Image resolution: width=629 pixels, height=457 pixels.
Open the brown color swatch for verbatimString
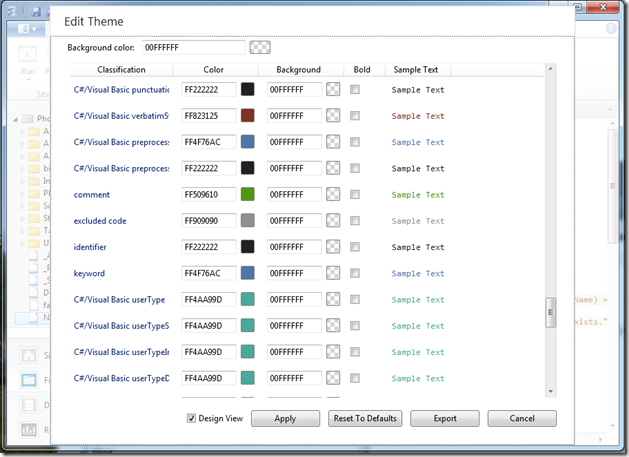tap(248, 116)
